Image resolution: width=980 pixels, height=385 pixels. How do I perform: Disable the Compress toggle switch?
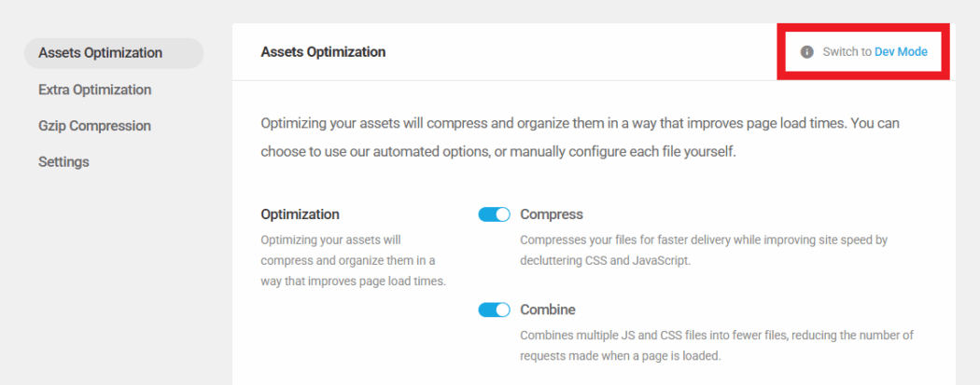494,214
